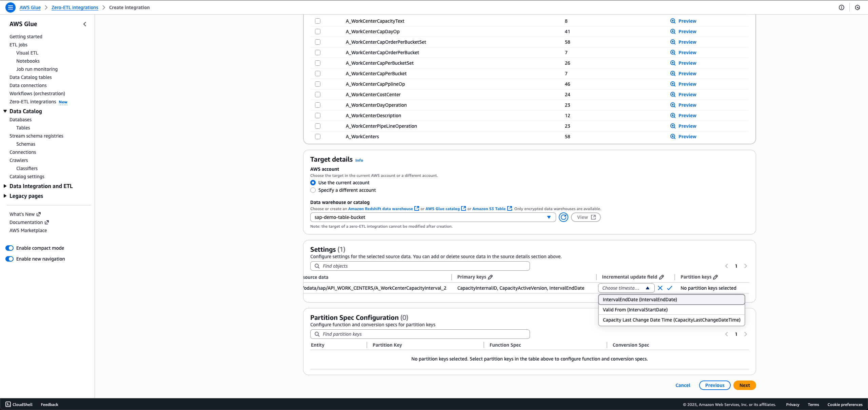Open the sap-demo-table-bucket dropdown
This screenshot has width=868, height=410.
(x=433, y=217)
